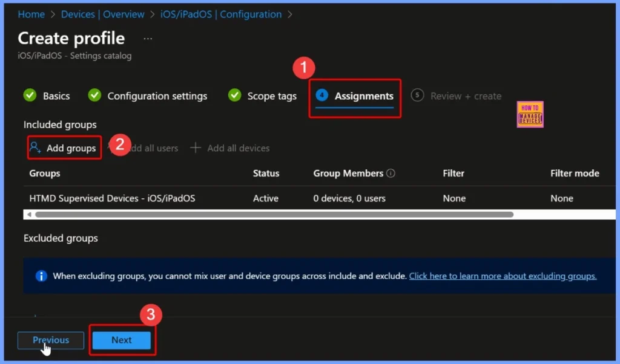Open the ellipsis menu beside Create profile

[147, 38]
